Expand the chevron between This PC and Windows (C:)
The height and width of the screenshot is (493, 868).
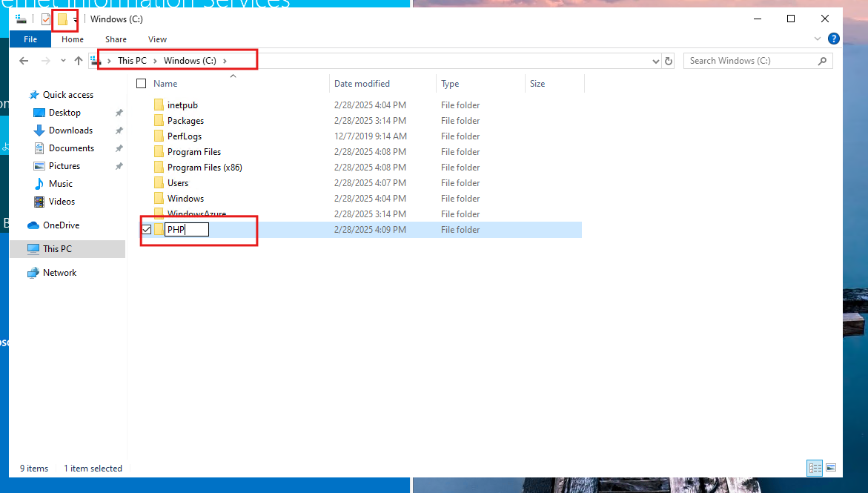click(155, 61)
